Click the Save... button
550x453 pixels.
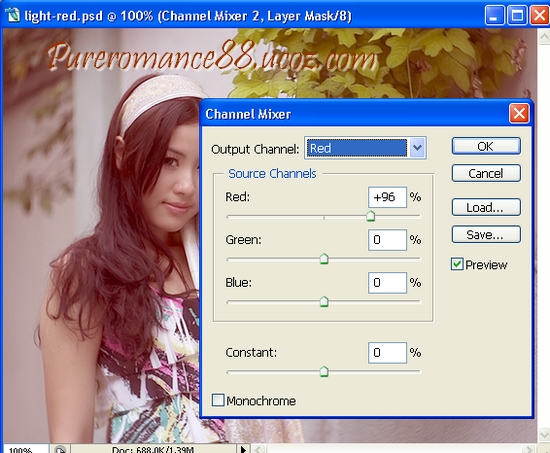click(x=486, y=234)
